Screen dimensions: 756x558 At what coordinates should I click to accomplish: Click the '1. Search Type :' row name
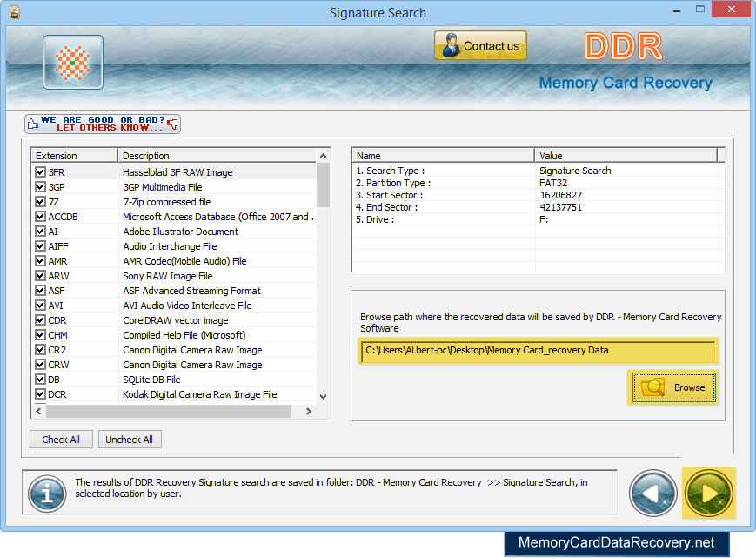coord(391,171)
